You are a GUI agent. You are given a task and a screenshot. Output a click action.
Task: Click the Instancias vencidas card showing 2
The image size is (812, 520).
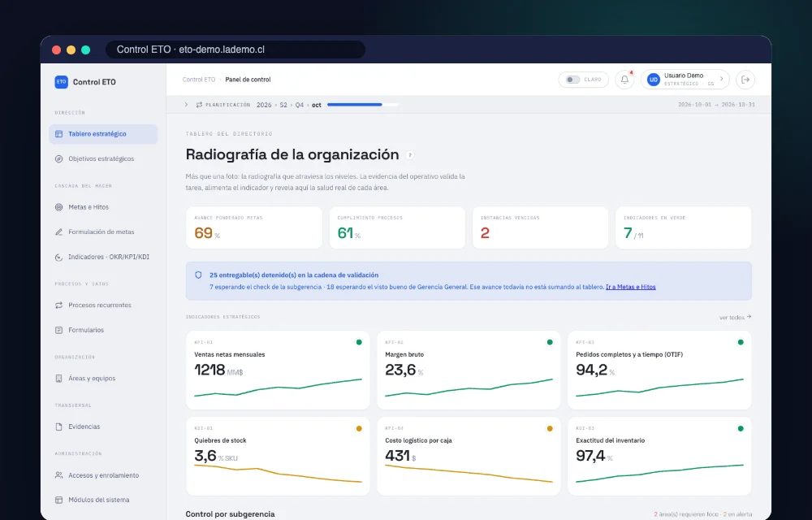coord(540,227)
